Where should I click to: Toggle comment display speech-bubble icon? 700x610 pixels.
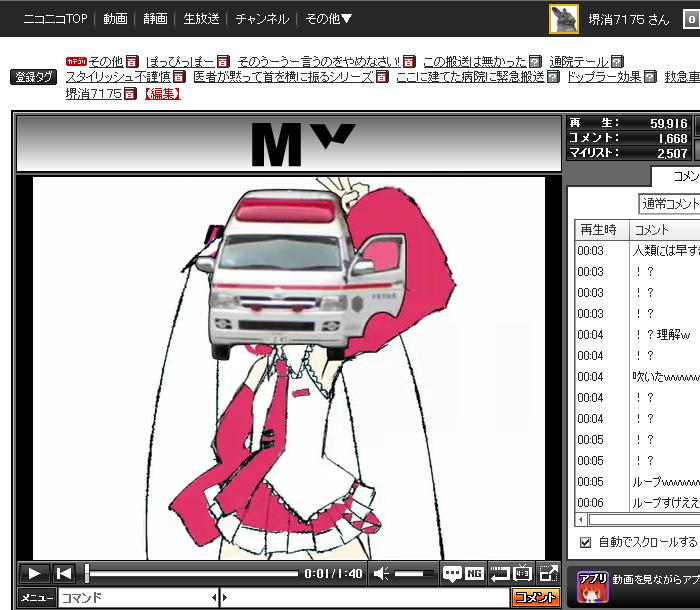[452, 573]
